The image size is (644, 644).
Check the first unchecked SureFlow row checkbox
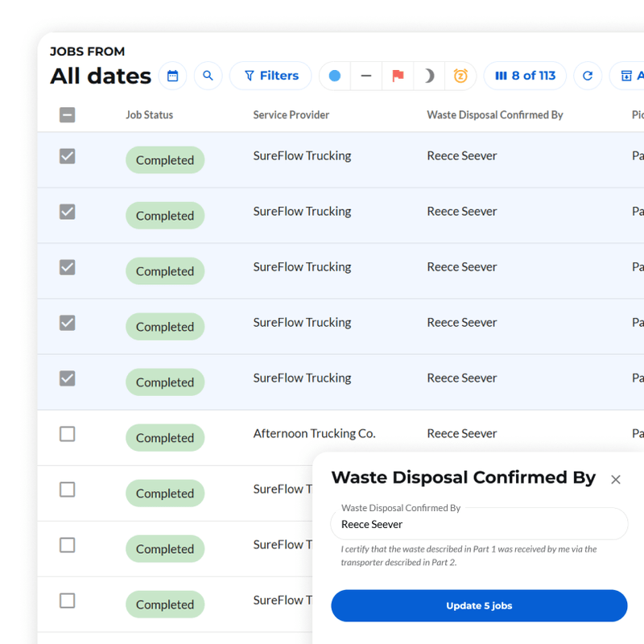pos(68,489)
